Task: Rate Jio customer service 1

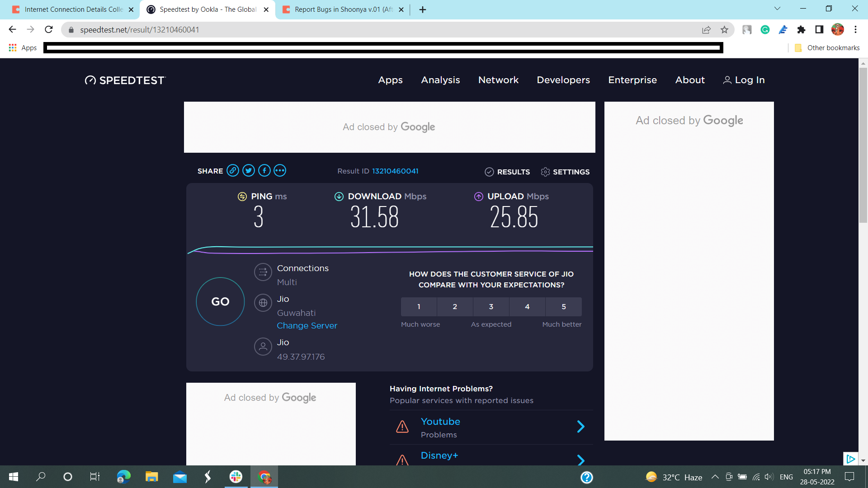Action: 419,307
